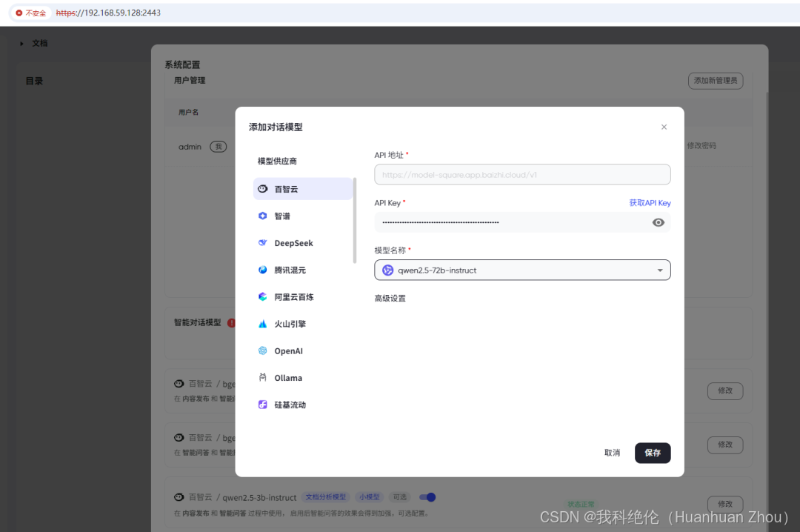Click the 小模型 tag
Screen dimensions: 800x532
[x=369, y=497]
